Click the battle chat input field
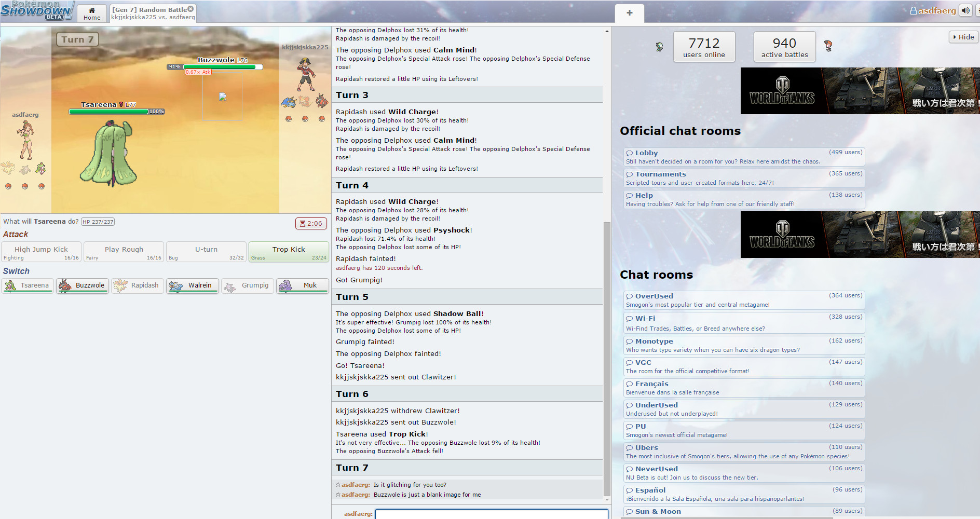Screen dimensions: 980x519 click(x=491, y=514)
